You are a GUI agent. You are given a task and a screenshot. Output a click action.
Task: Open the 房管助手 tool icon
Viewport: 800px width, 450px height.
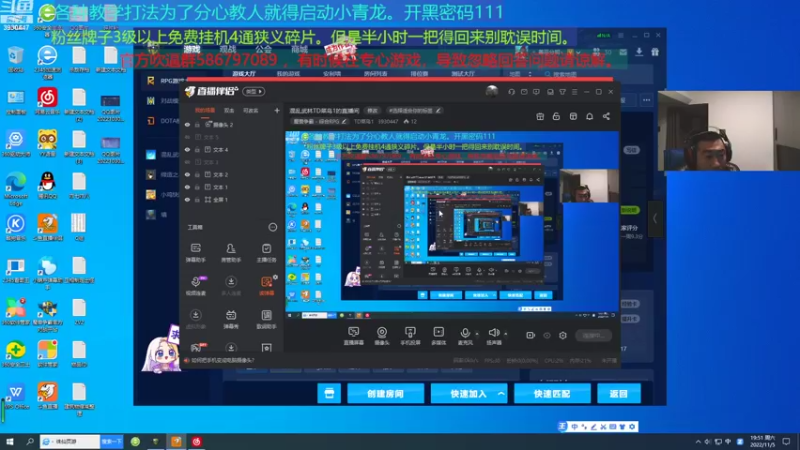(231, 248)
